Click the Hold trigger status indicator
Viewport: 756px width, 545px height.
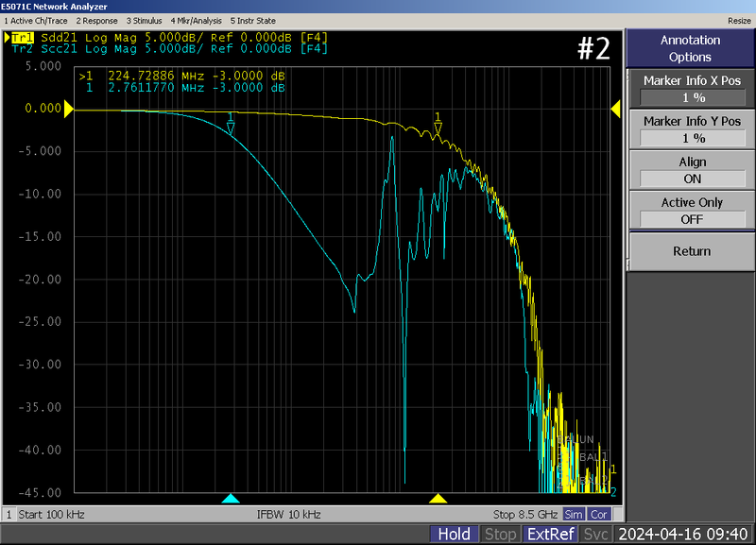pos(455,534)
